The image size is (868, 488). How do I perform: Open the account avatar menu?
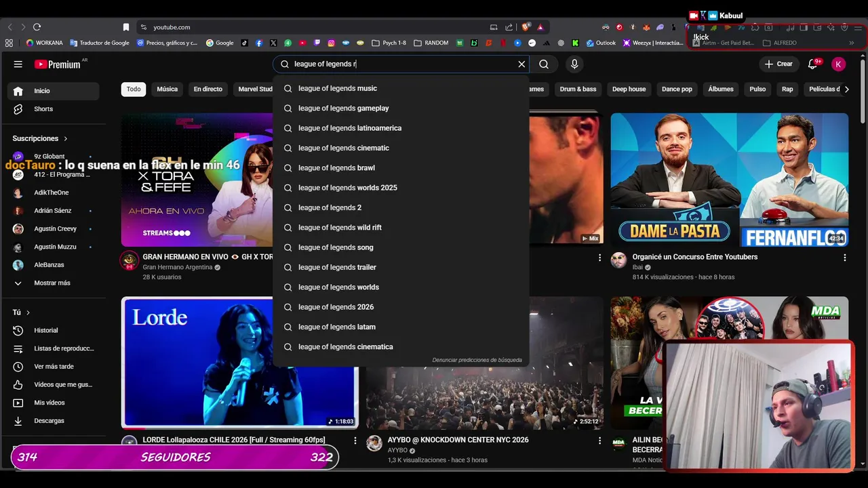pos(839,64)
